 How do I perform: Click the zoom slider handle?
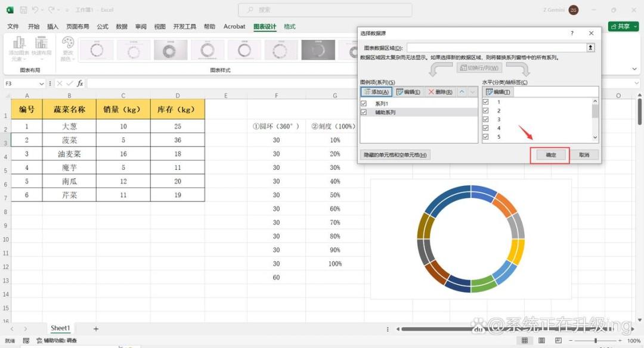[x=596, y=341]
